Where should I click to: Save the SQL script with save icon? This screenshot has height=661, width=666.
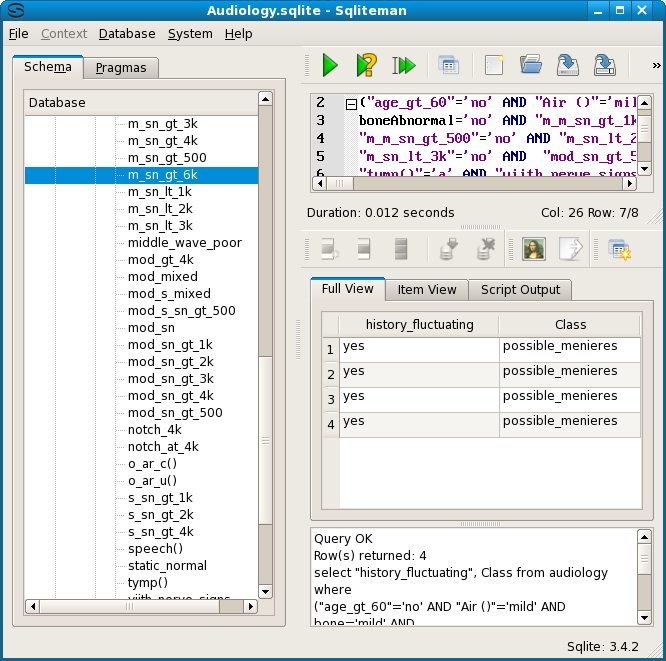point(567,66)
